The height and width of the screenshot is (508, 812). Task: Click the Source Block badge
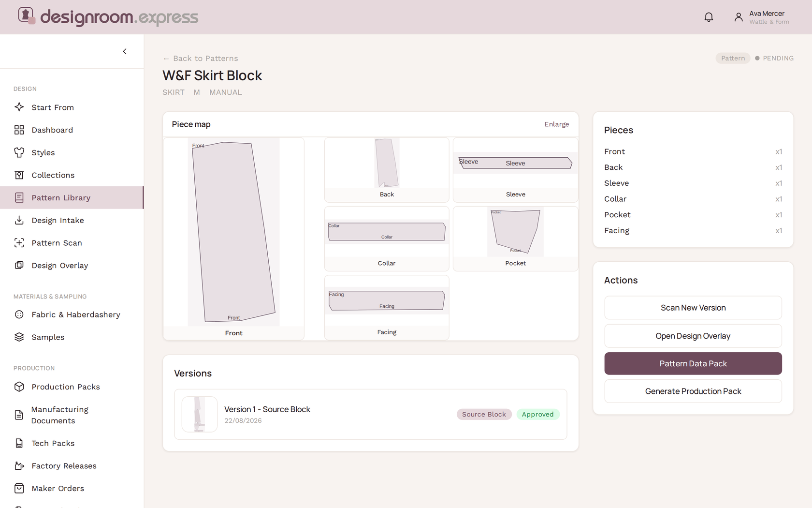(484, 414)
